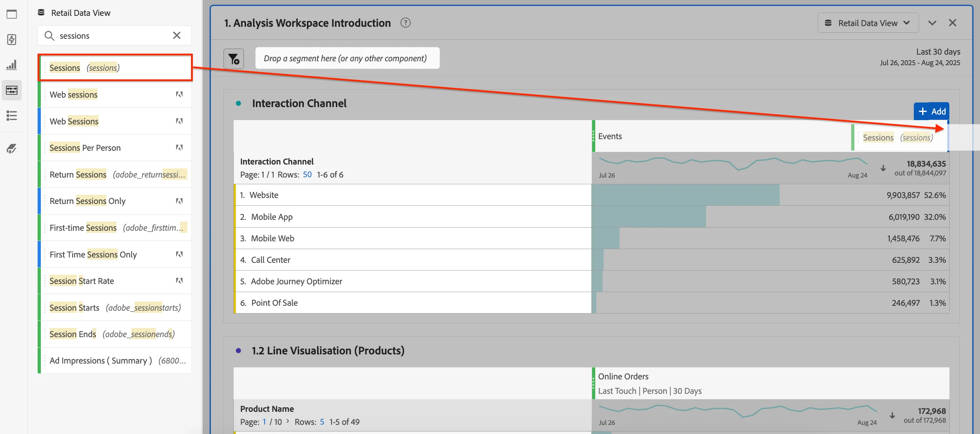Select the Website row in table

(x=413, y=195)
